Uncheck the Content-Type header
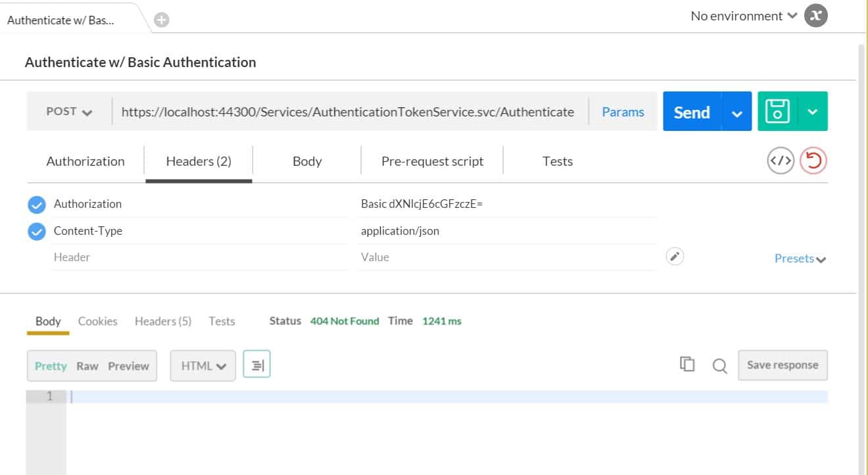The width and height of the screenshot is (868, 475). pos(36,231)
